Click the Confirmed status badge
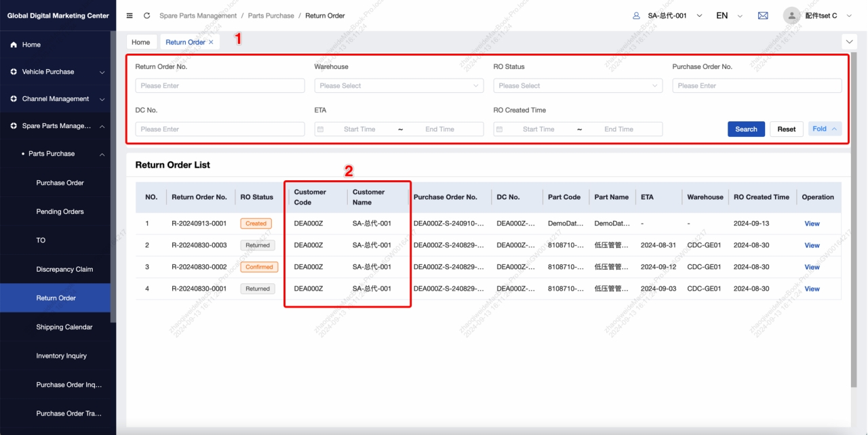The height and width of the screenshot is (435, 868). (259, 267)
